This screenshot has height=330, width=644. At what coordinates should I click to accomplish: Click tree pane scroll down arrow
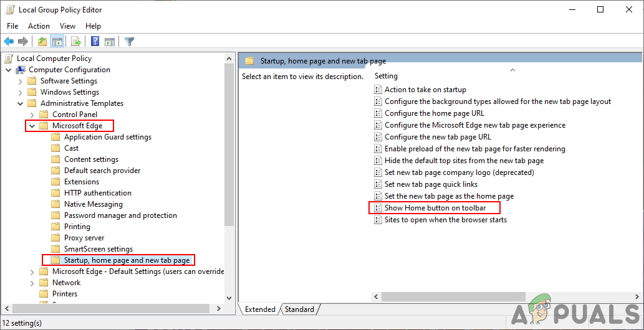[229, 298]
